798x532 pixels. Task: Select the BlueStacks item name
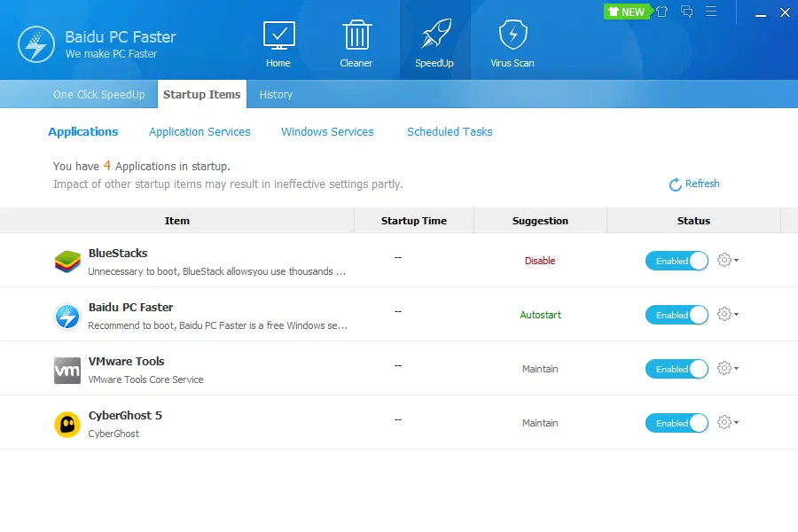click(x=118, y=253)
